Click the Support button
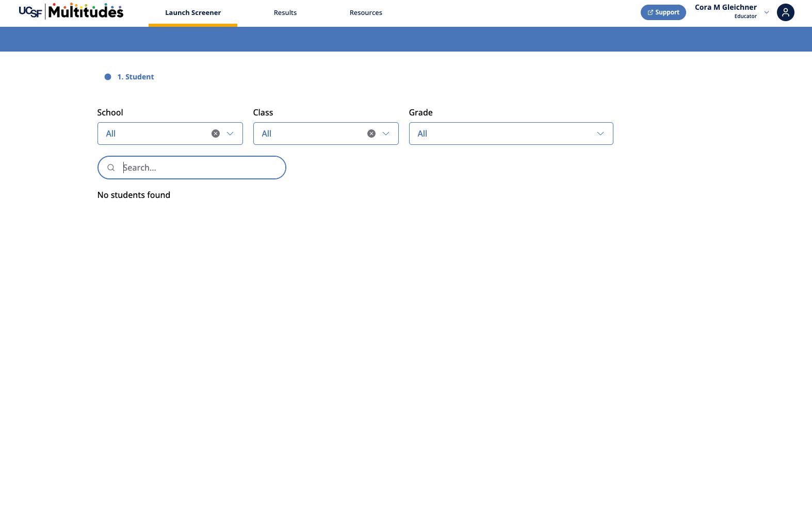 coord(663,12)
